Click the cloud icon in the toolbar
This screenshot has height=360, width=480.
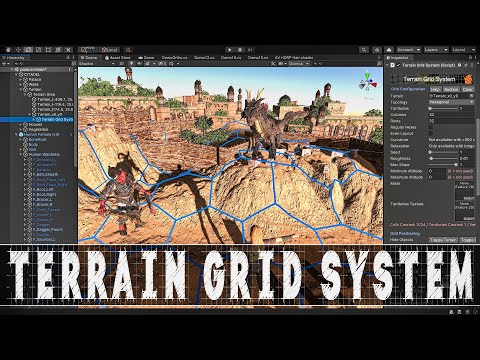coord(389,50)
